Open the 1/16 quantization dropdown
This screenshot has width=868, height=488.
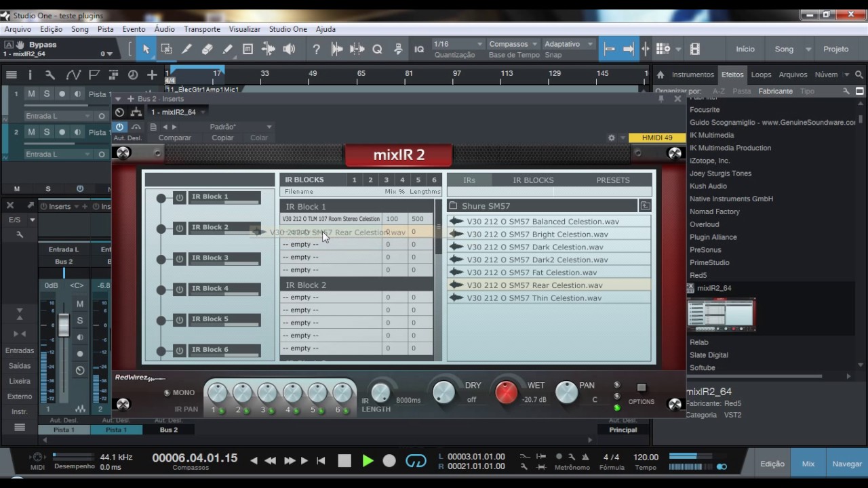(458, 44)
